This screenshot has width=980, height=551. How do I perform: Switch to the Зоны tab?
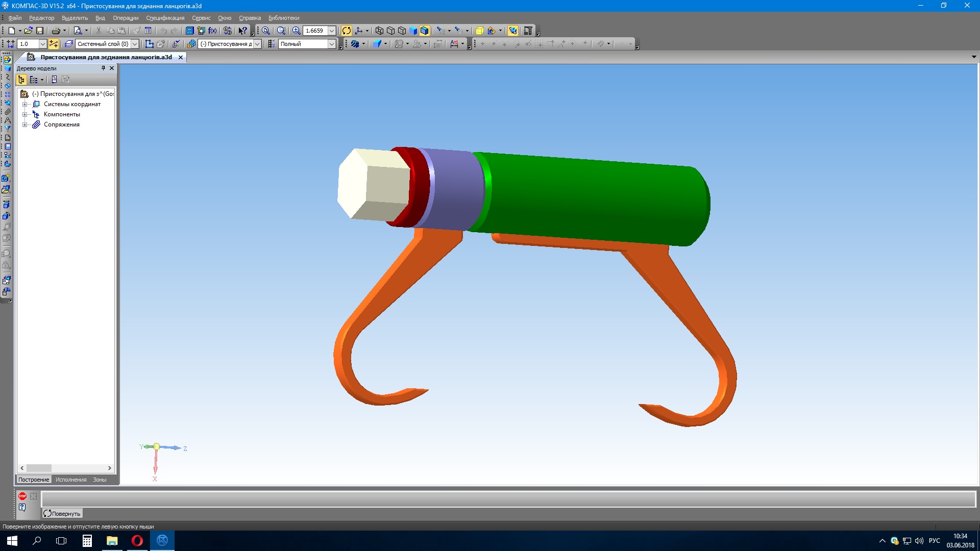tap(100, 480)
